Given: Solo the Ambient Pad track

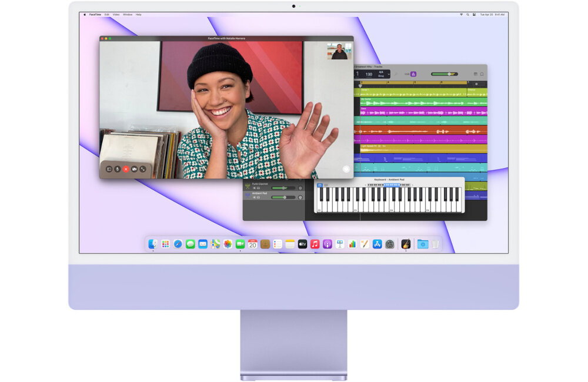Looking at the screenshot, I should [x=258, y=197].
